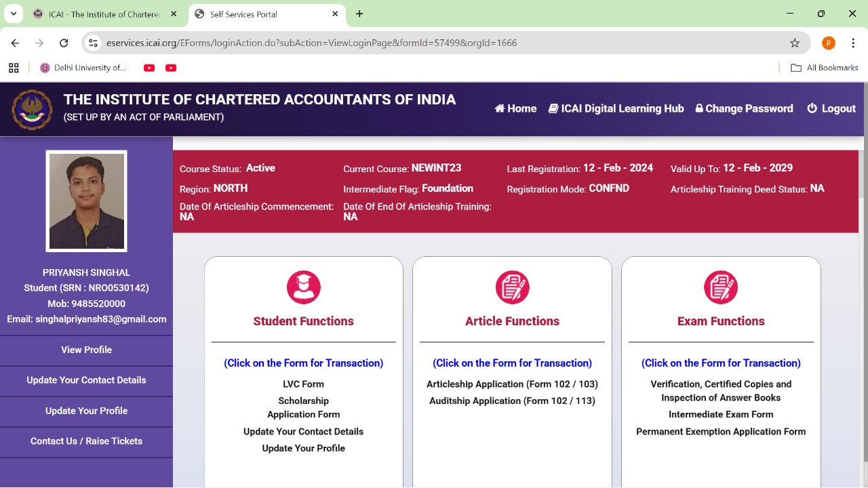Open Contact Us / Raise Tickets

[86, 441]
